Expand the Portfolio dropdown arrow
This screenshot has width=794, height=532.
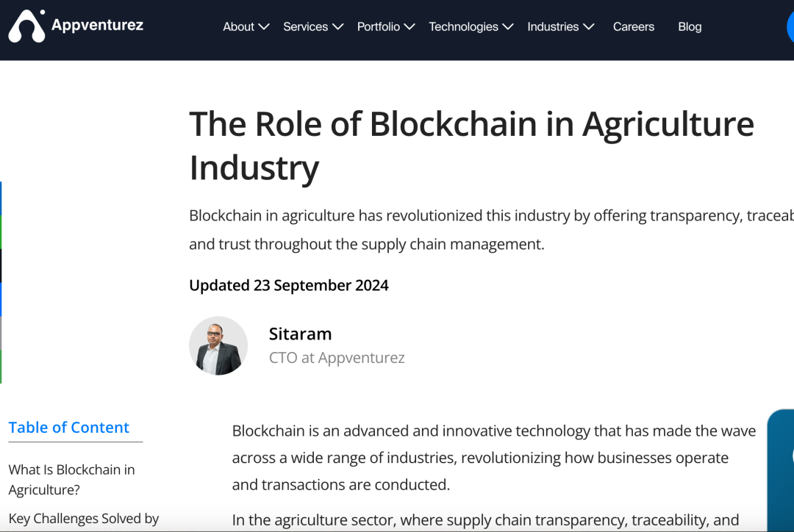pyautogui.click(x=409, y=27)
